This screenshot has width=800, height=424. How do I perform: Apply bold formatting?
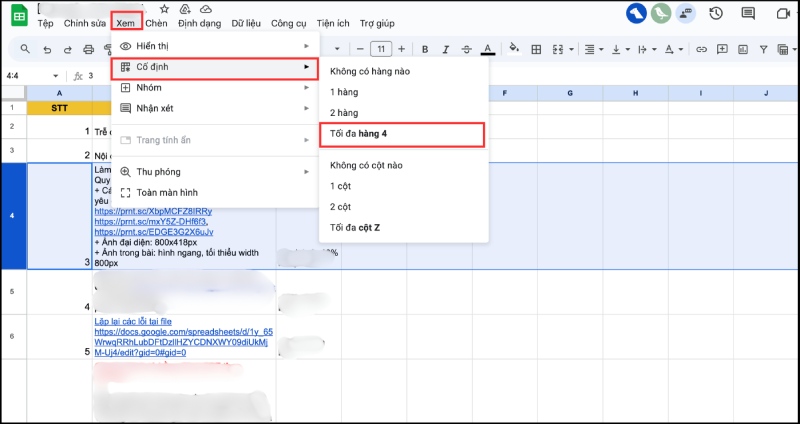pyautogui.click(x=424, y=49)
